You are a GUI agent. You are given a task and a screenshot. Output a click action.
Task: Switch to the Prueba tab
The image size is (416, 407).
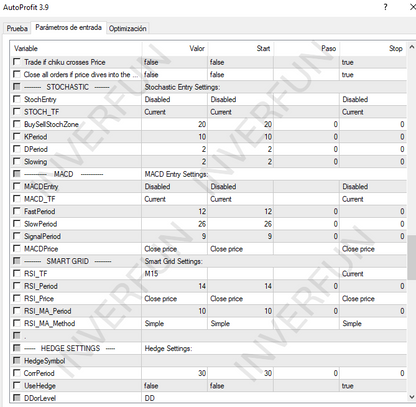point(17,28)
